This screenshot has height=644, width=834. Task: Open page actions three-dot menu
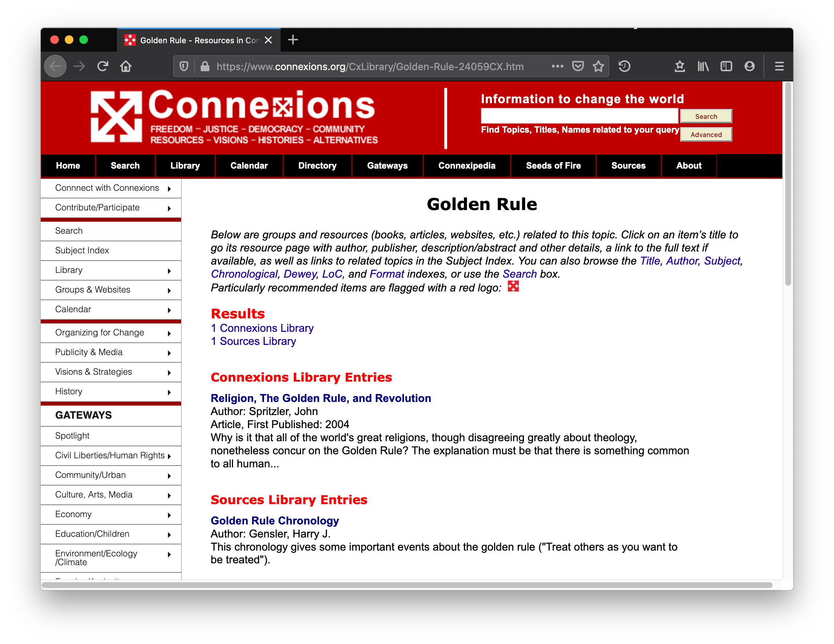pyautogui.click(x=558, y=67)
